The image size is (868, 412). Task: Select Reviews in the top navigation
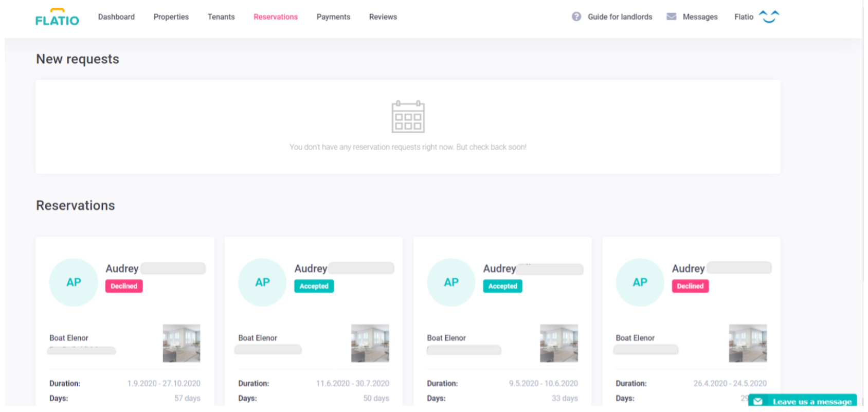[x=383, y=17]
